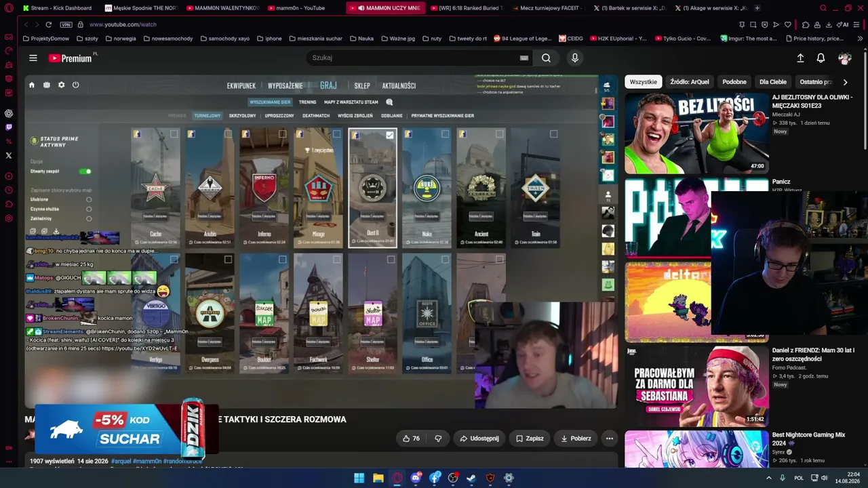Screen dimensions: 868x488
Task: Click the Opera logo menu
Action: [x=9, y=8]
